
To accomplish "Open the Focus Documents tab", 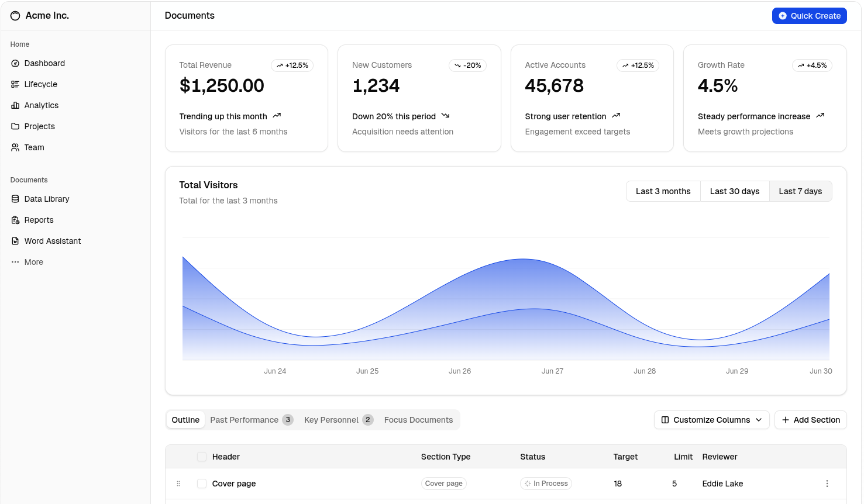I will [x=418, y=420].
